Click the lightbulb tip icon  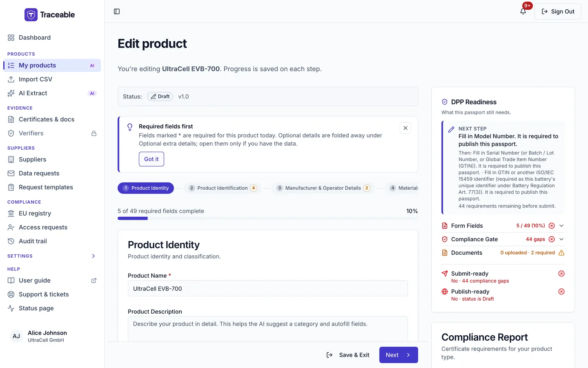point(130,127)
